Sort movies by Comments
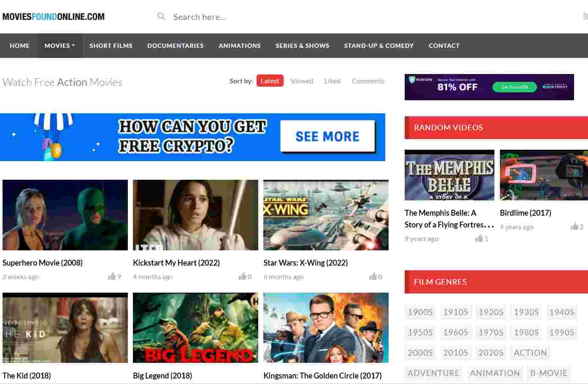Viewport: 588px width, 384px height. pos(368,81)
